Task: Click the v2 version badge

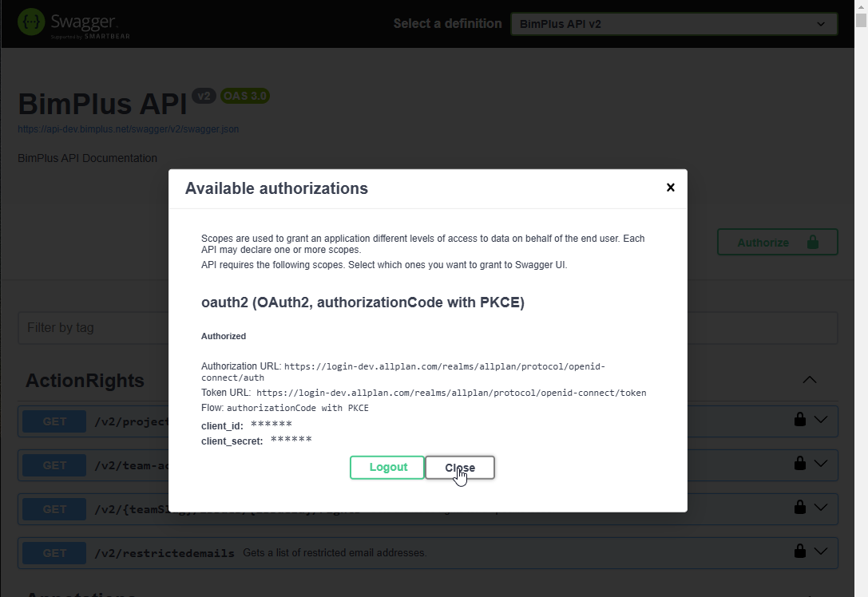Action: 204,96
